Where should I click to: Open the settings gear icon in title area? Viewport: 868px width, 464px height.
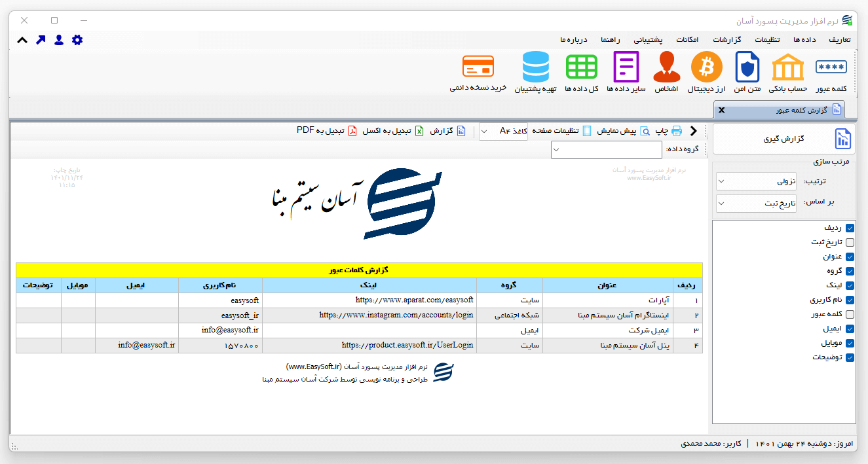click(x=77, y=40)
